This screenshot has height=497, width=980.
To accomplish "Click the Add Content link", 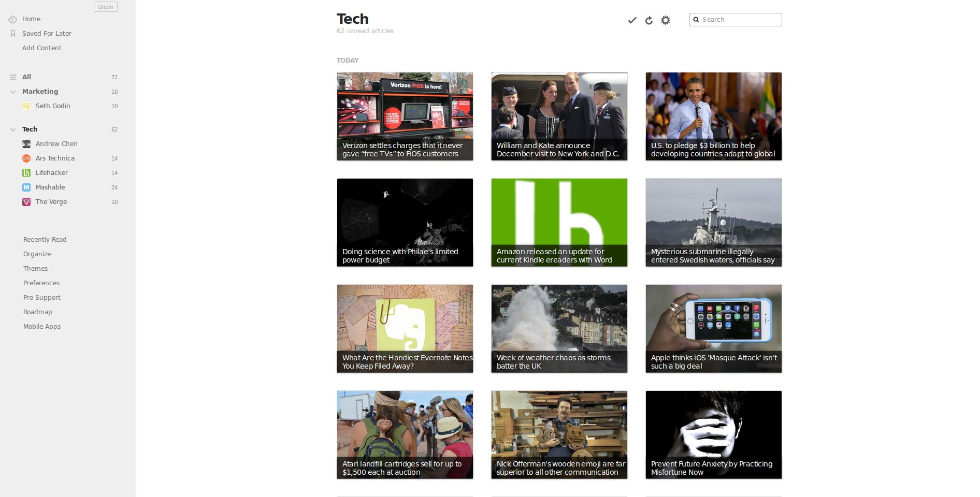I will [41, 48].
